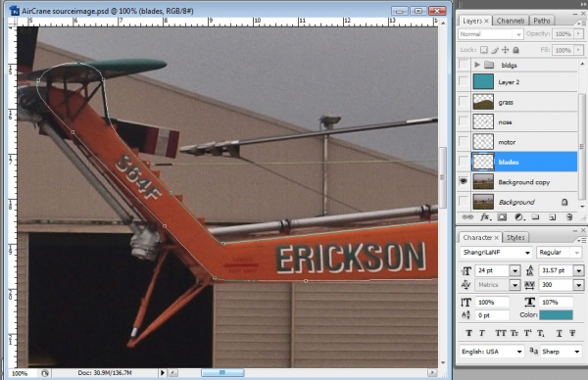The height and width of the screenshot is (380, 588).
Task: Open the layer style fx menu
Action: (484, 217)
